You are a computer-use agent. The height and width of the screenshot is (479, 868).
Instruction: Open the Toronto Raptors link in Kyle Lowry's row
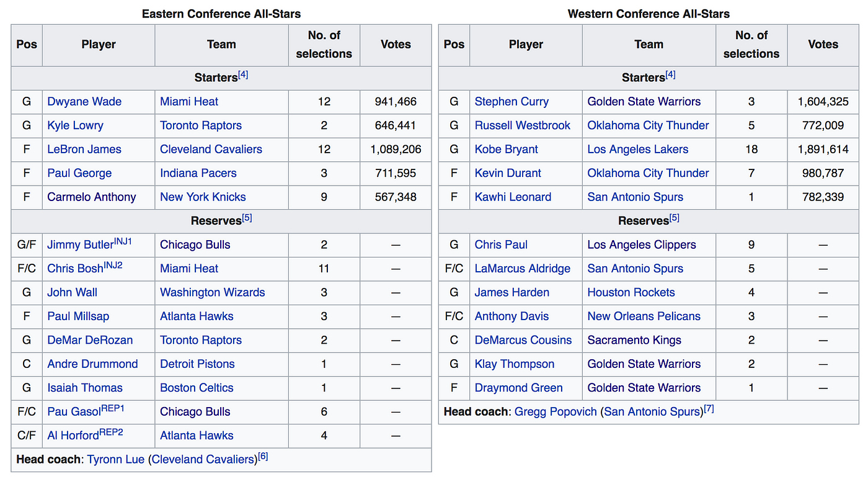(x=201, y=125)
